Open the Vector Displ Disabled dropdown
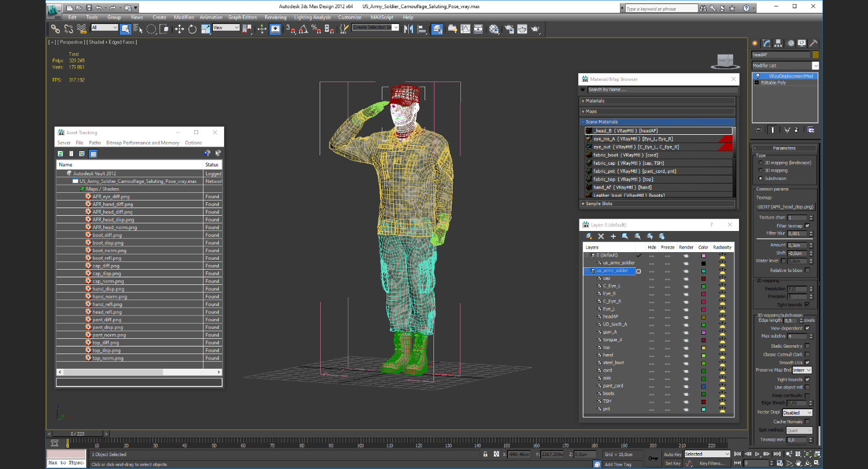Screen dimensions: 868x469 (x=797, y=412)
